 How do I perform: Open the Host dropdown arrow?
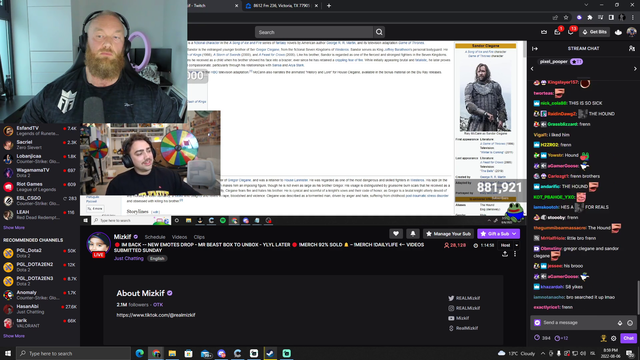[x=516, y=245]
